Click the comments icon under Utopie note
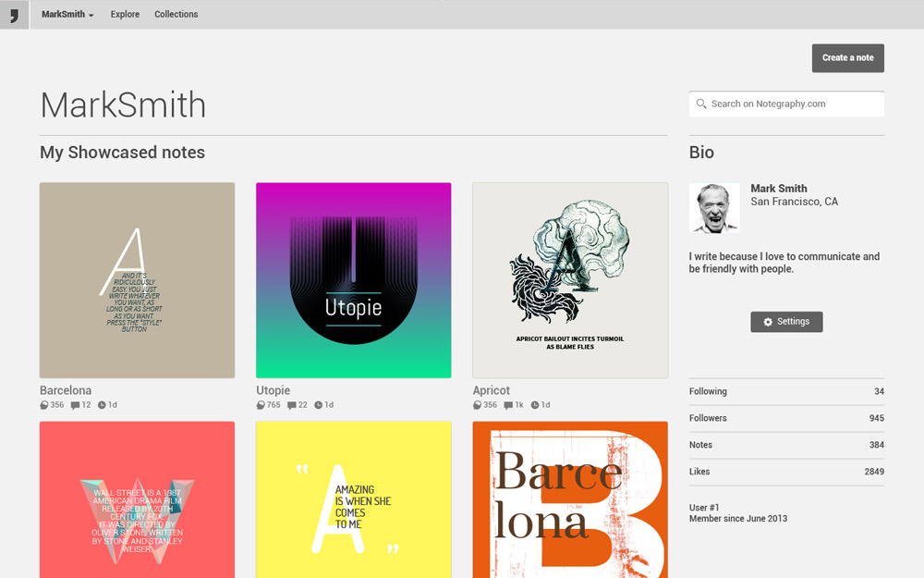The height and width of the screenshot is (578, 924). 292,405
